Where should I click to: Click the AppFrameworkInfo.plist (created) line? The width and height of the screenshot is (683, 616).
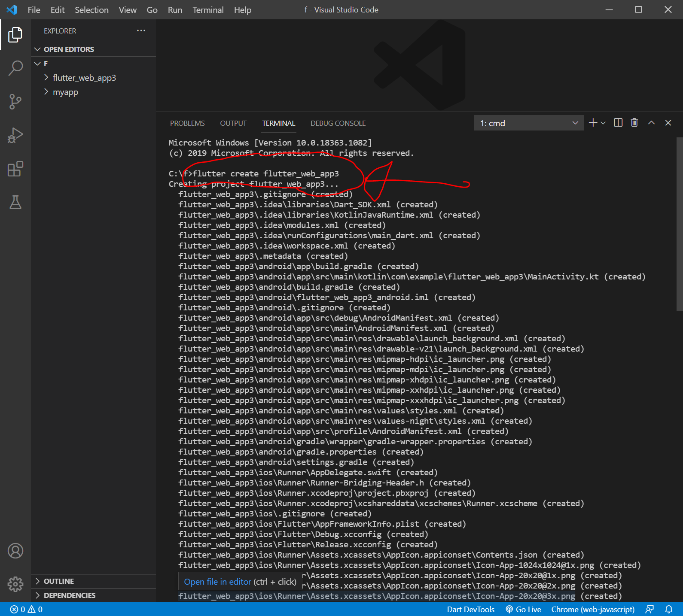322,524
